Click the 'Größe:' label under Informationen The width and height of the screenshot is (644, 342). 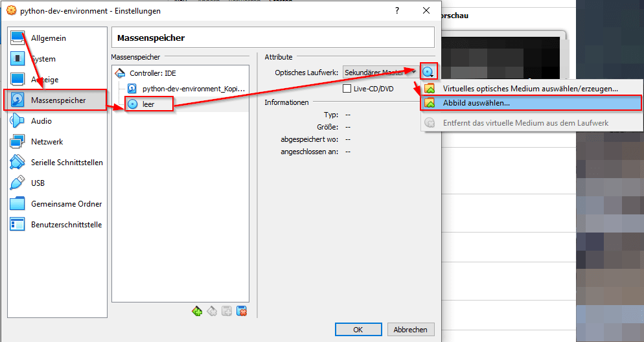(328, 127)
